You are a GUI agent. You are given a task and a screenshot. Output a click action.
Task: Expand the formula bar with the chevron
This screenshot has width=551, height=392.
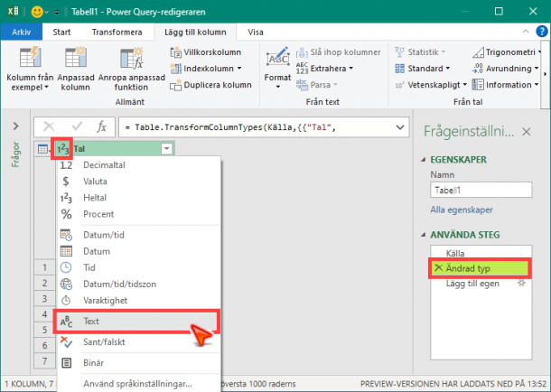click(400, 127)
